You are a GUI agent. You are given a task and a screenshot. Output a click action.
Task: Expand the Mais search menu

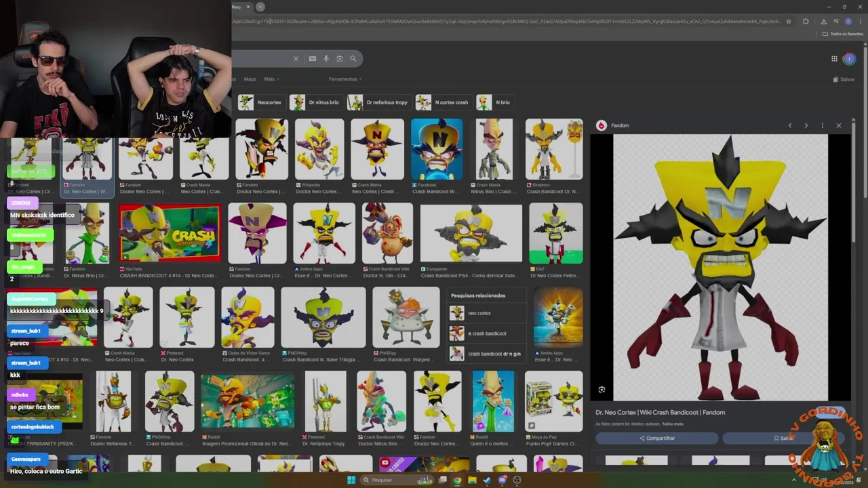(x=271, y=79)
